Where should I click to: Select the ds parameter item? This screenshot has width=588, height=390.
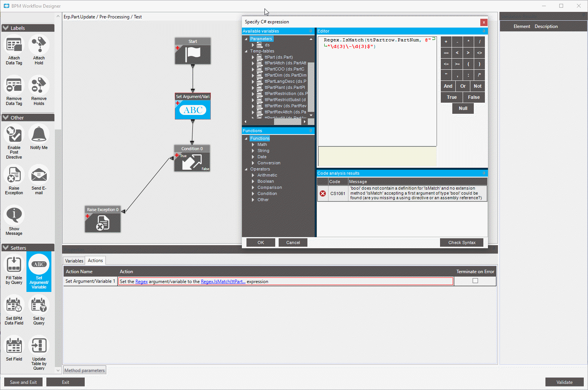coord(267,45)
